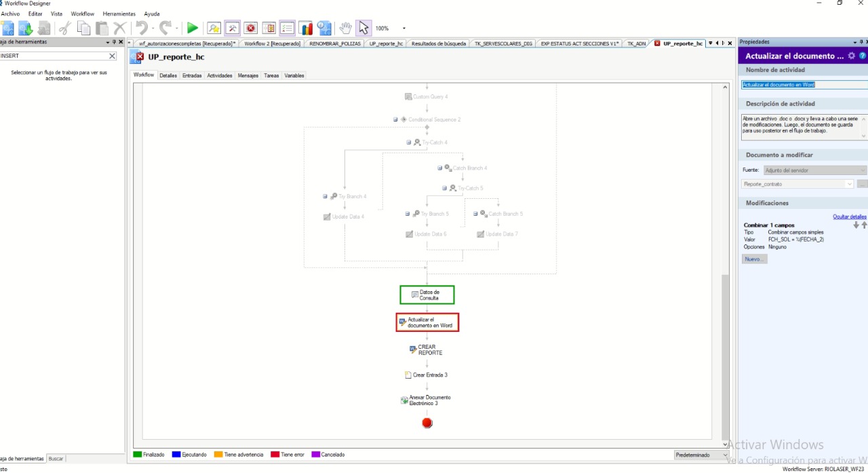The width and height of the screenshot is (868, 473).
Task: Click the help question mark in Propiedades
Action: click(x=863, y=56)
